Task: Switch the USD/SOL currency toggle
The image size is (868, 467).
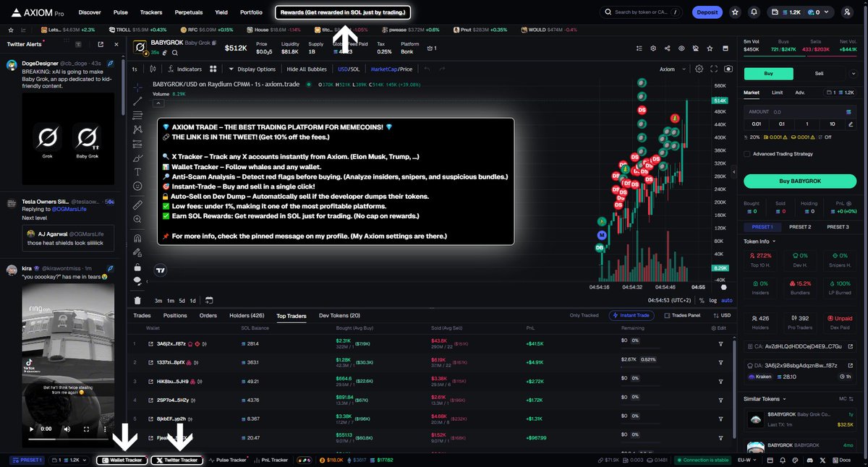Action: [349, 69]
